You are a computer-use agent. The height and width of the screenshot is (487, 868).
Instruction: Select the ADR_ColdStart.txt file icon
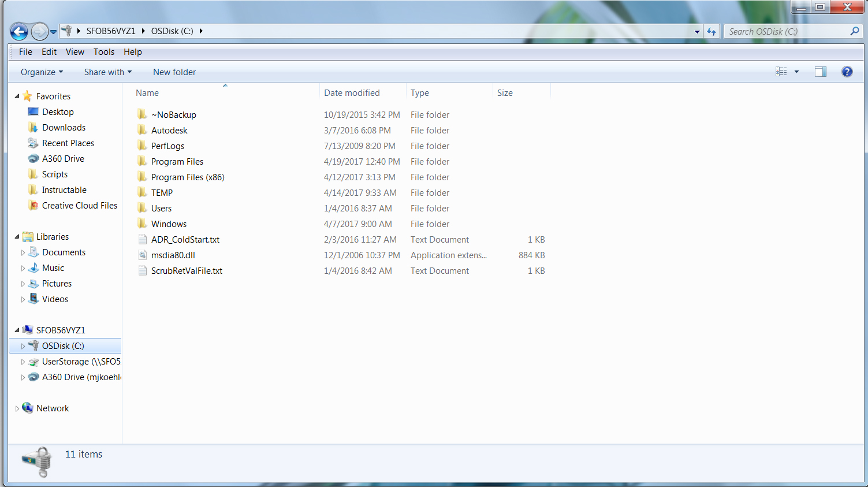143,239
